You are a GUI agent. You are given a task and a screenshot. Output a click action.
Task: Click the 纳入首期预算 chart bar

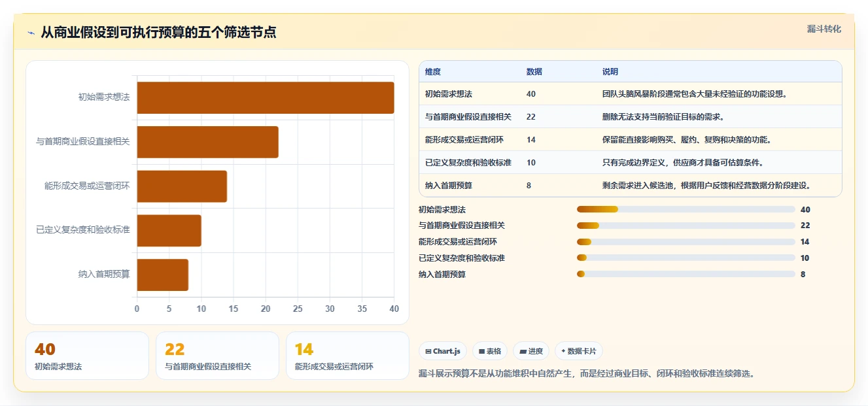click(163, 275)
